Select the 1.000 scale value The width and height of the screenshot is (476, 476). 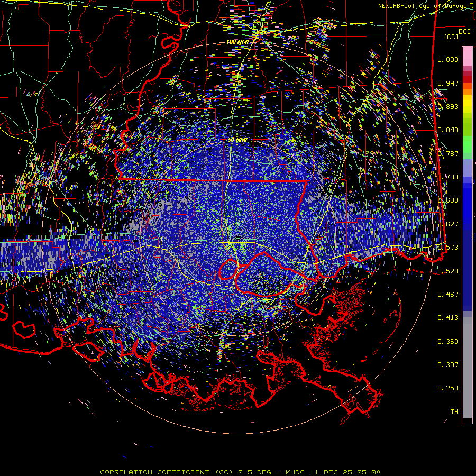coord(448,59)
